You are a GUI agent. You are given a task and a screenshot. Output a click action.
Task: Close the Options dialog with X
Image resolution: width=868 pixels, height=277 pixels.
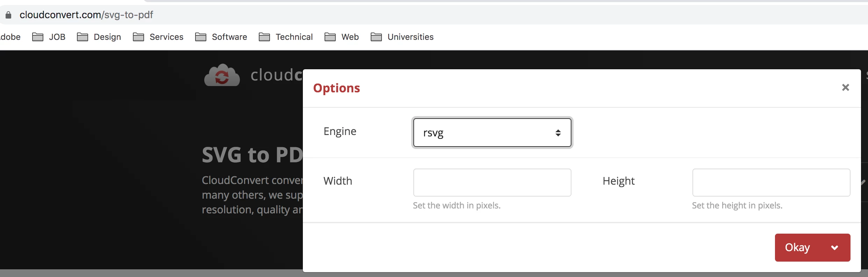(x=845, y=87)
